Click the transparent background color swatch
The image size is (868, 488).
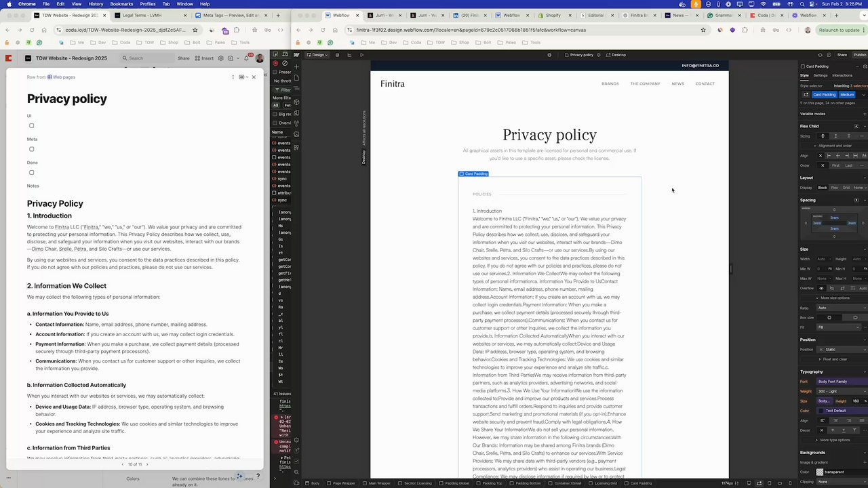[820, 472]
